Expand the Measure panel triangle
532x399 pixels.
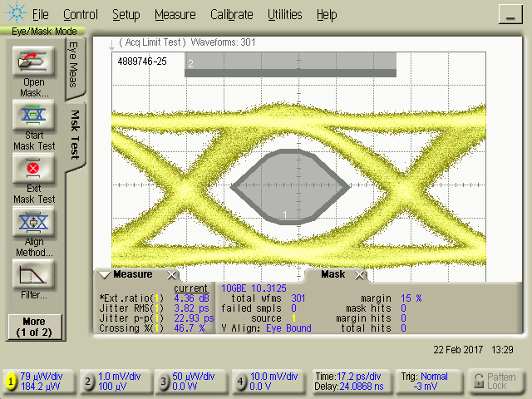pyautogui.click(x=104, y=275)
